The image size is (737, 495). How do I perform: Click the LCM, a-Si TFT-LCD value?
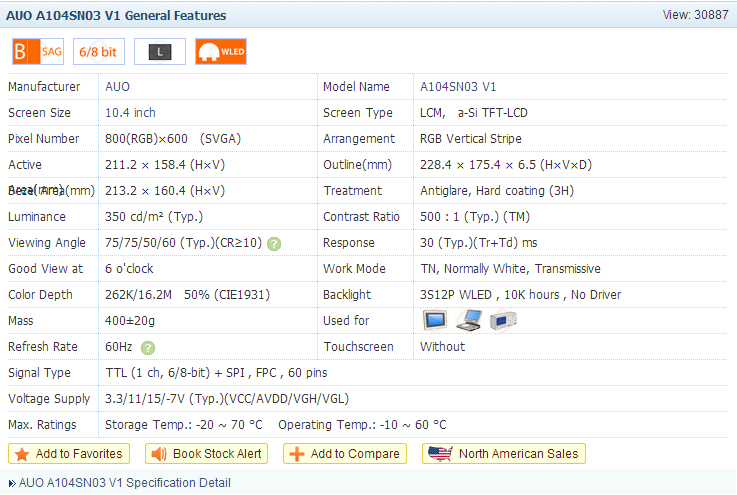tap(474, 113)
